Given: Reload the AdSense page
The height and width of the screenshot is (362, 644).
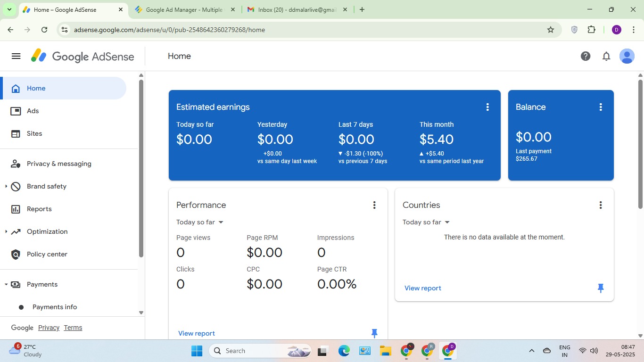Looking at the screenshot, I should (x=44, y=30).
